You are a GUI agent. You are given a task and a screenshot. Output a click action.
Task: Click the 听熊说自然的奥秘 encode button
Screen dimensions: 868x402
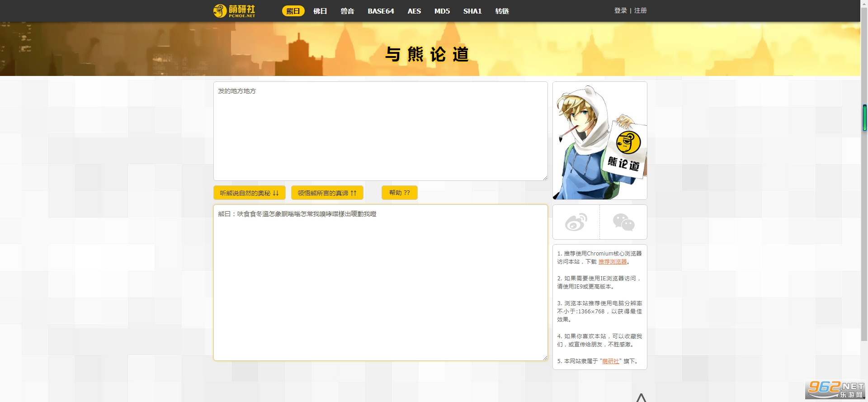pyautogui.click(x=250, y=193)
